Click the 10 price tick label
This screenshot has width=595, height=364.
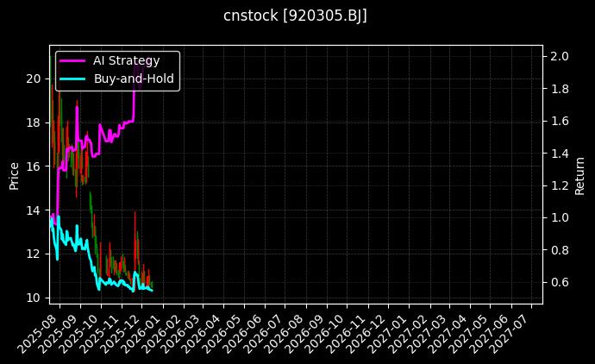pyautogui.click(x=33, y=298)
